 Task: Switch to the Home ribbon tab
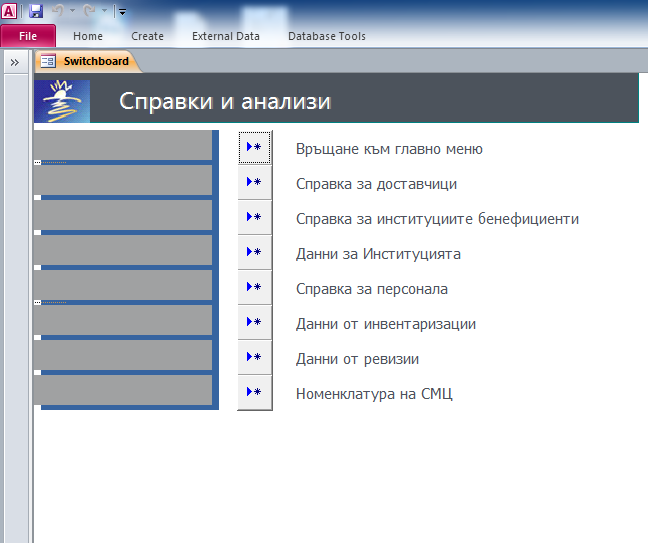click(88, 36)
